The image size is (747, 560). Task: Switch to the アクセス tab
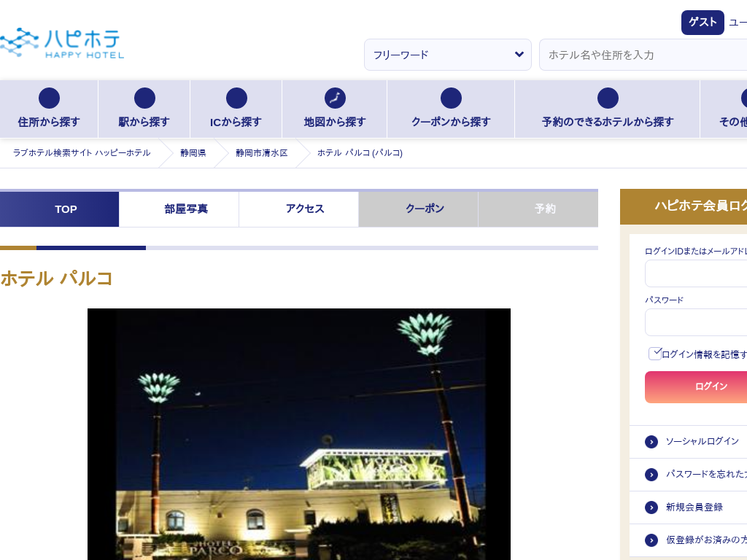tap(298, 209)
